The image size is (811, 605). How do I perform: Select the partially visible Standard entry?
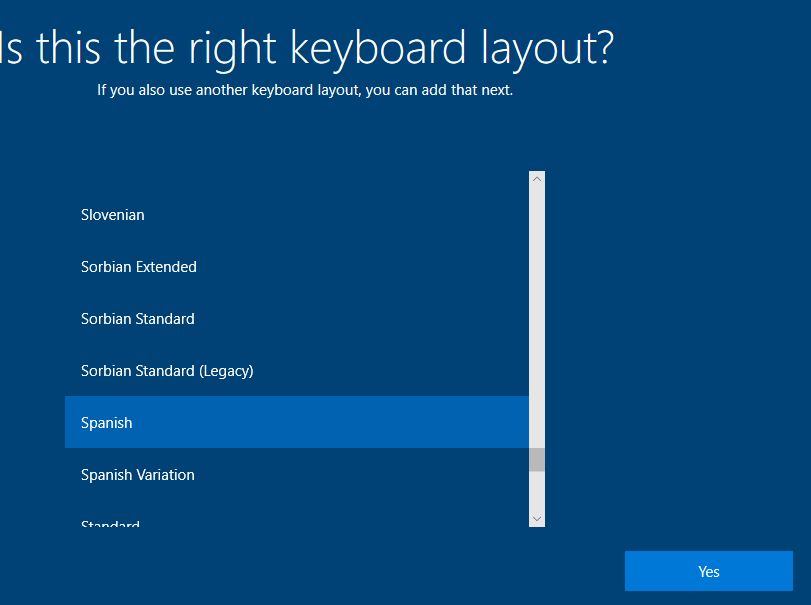click(110, 523)
